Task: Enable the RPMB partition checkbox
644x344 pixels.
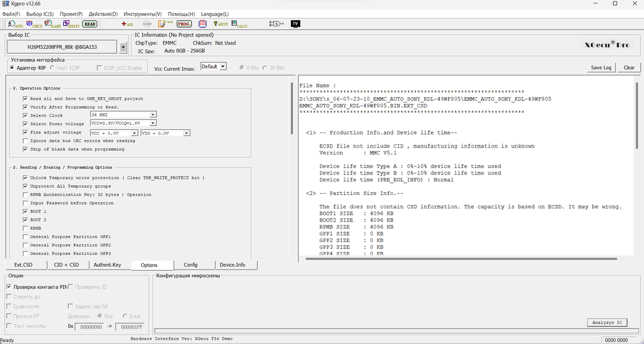Action: tap(25, 228)
